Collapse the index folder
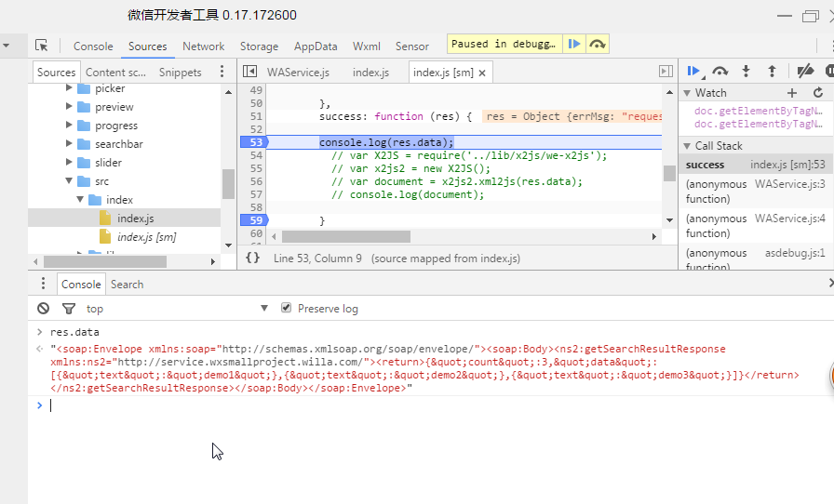 coord(80,199)
